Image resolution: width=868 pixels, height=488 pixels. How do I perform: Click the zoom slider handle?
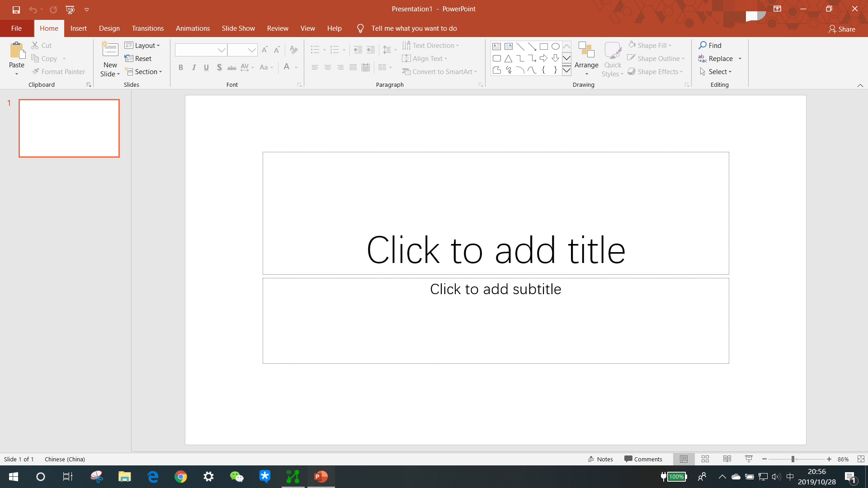click(x=793, y=459)
